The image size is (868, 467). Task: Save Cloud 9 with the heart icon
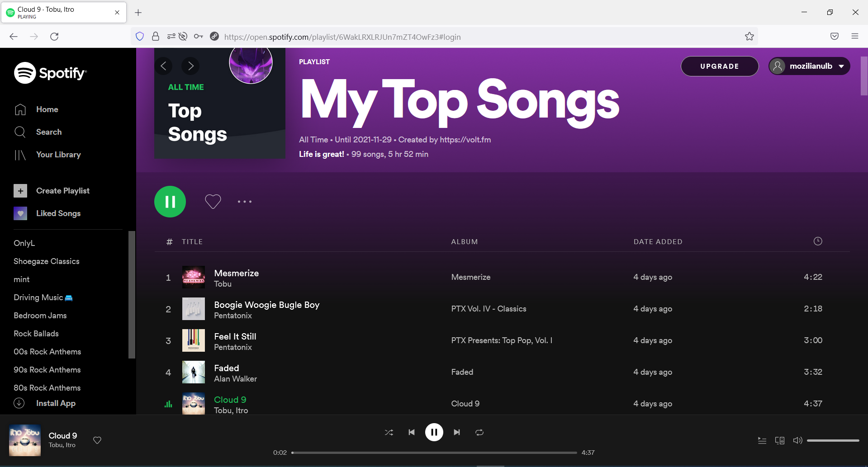coord(97,440)
